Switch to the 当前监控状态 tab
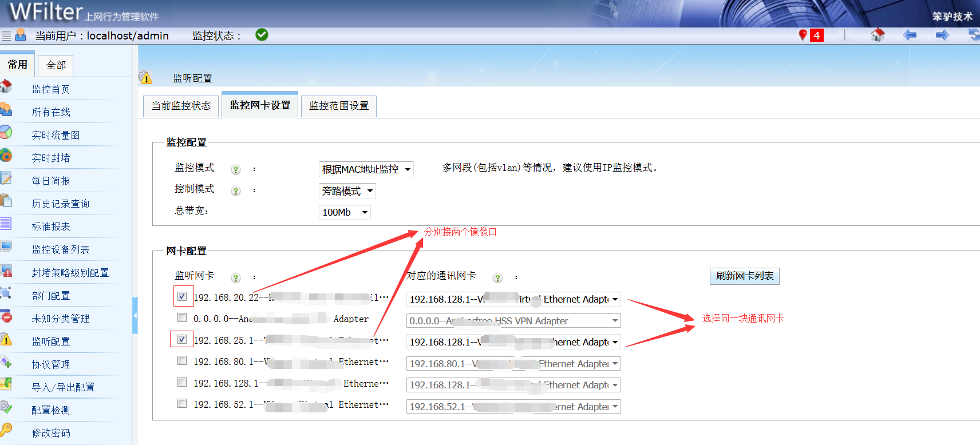This screenshot has height=445, width=980. [x=181, y=106]
